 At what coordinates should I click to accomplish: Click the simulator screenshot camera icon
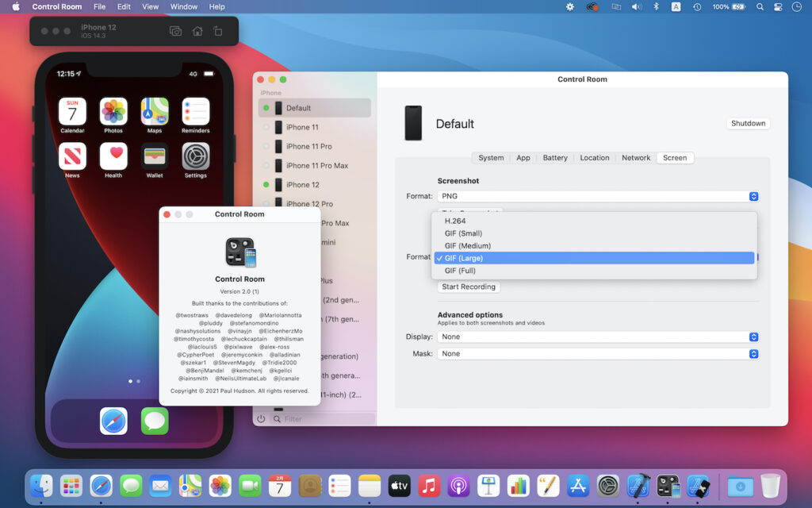point(175,31)
